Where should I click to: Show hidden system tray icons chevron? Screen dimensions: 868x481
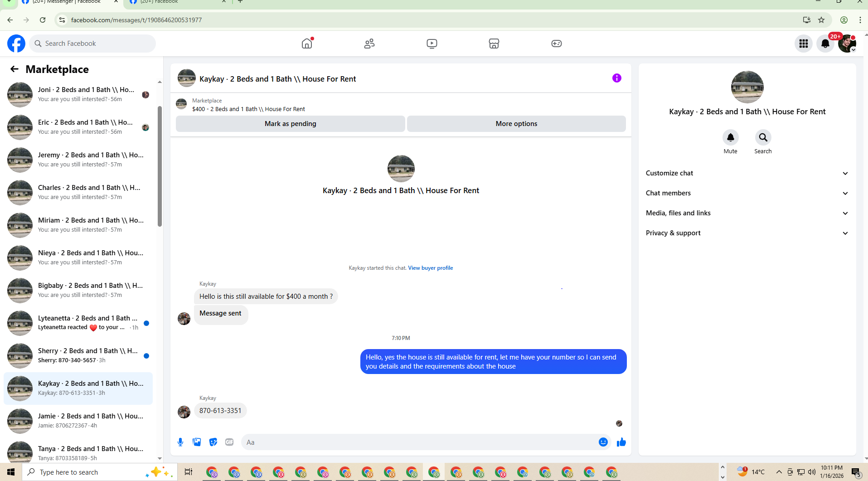[779, 472]
